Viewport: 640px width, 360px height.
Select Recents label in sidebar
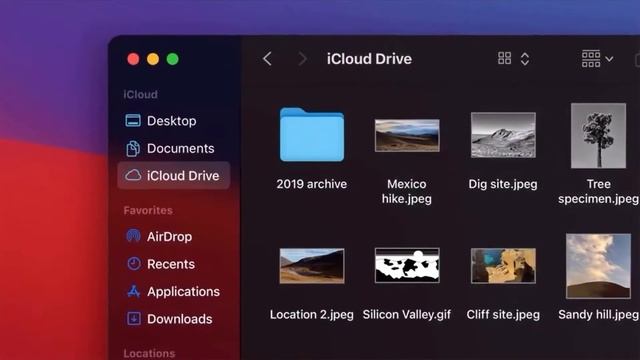click(x=171, y=264)
